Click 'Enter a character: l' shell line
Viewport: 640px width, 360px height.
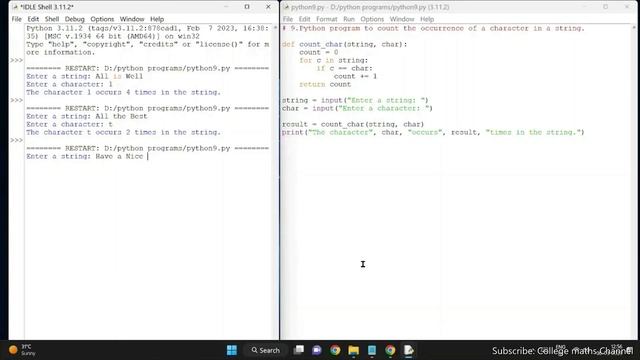pos(69,84)
